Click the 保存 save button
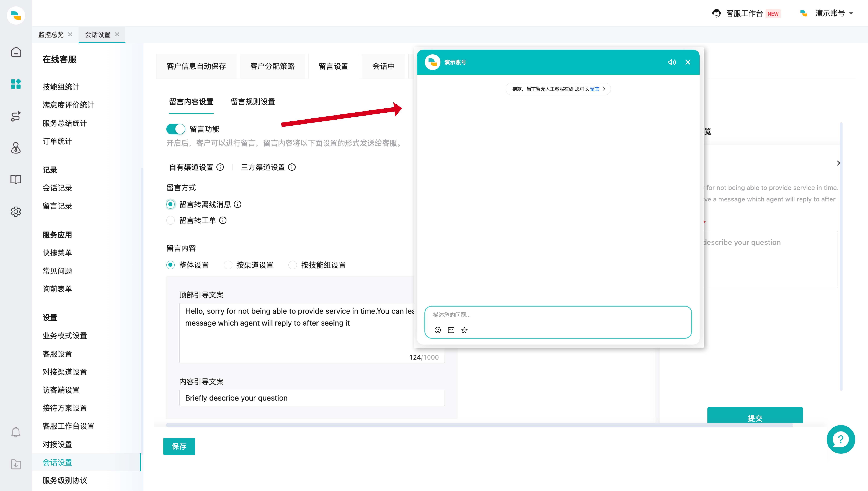This screenshot has height=491, width=868. [x=179, y=446]
